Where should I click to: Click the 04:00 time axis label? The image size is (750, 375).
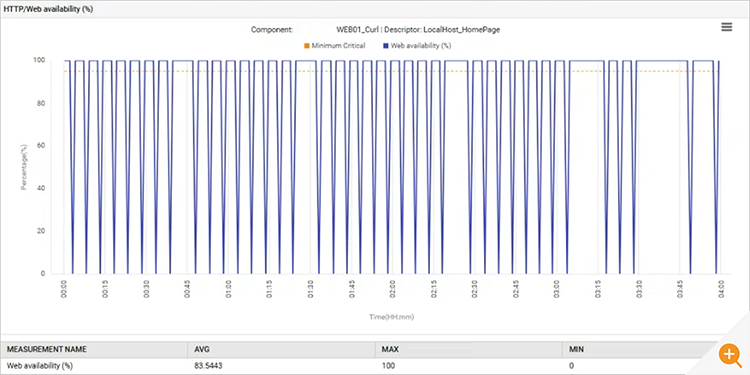(721, 289)
